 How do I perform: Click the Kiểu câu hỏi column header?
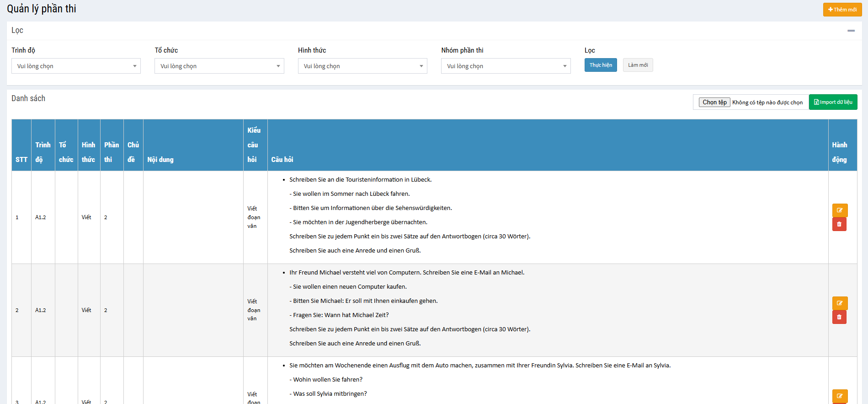[254, 145]
